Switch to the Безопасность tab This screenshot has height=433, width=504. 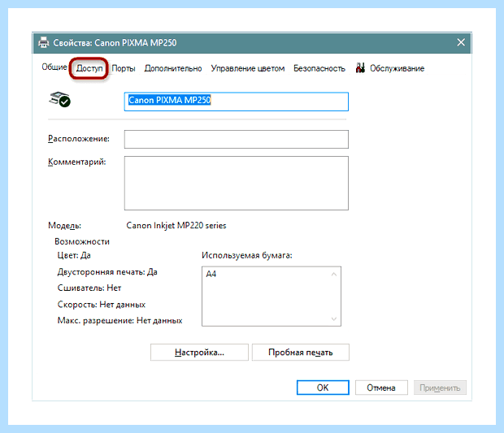(319, 68)
